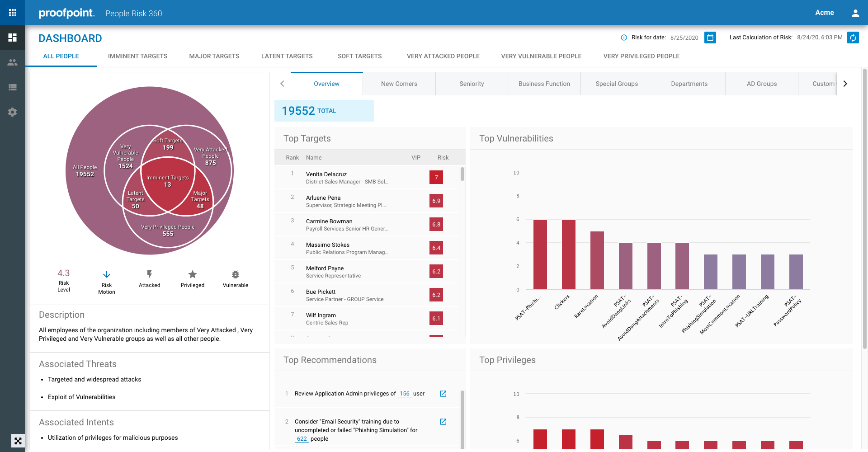This screenshot has height=452, width=868.
Task: Click the Very Privileged People venn circle
Action: coord(168,230)
